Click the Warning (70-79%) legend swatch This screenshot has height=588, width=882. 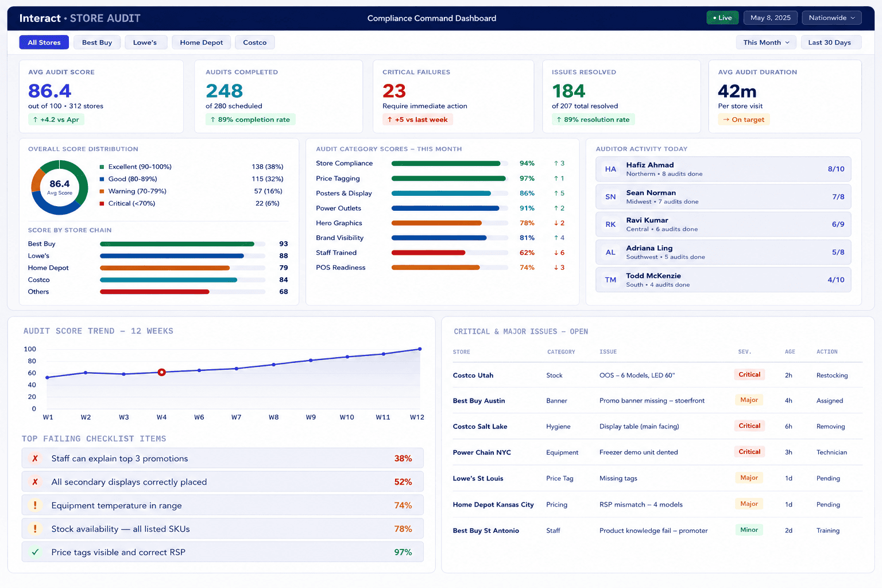pos(102,191)
